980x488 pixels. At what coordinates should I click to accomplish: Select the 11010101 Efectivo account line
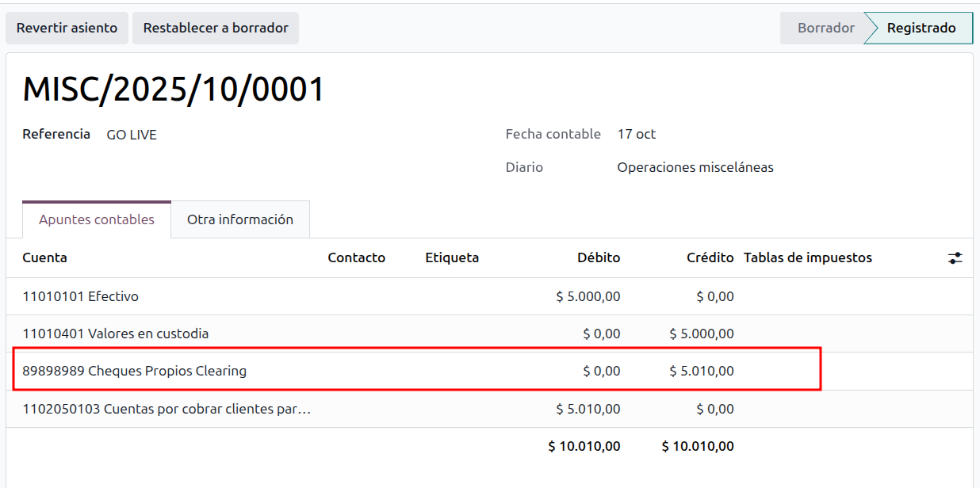[80, 296]
